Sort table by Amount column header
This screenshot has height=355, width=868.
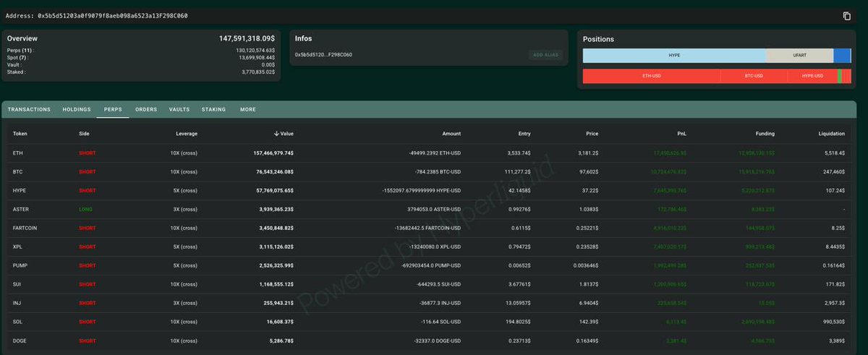pyautogui.click(x=451, y=134)
